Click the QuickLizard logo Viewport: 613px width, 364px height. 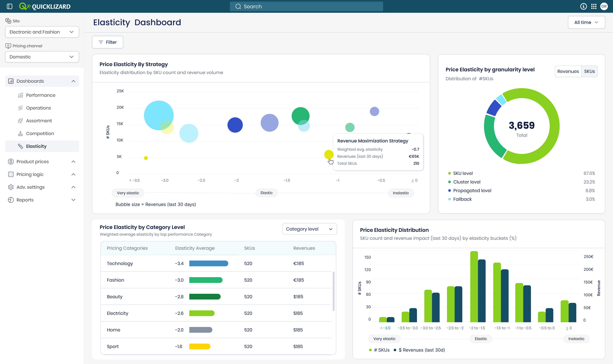pos(45,6)
